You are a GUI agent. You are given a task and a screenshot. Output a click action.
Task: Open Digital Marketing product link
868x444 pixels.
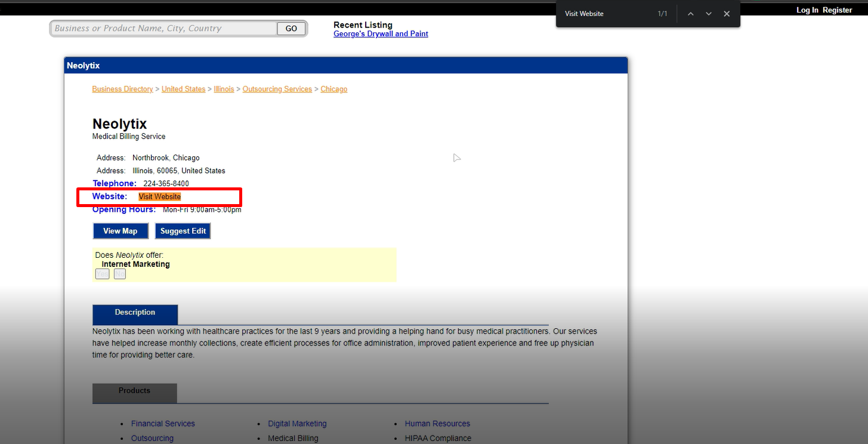tap(297, 424)
